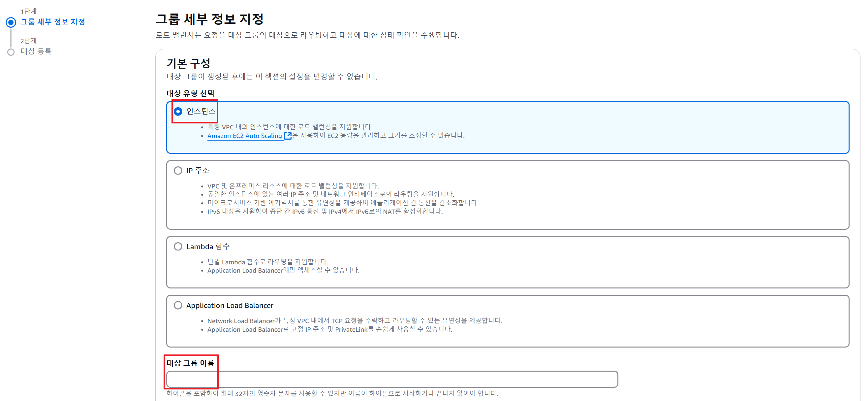Click the step 2 empty circle indicator
Viewport: 868px width, 401px height.
tap(11, 52)
